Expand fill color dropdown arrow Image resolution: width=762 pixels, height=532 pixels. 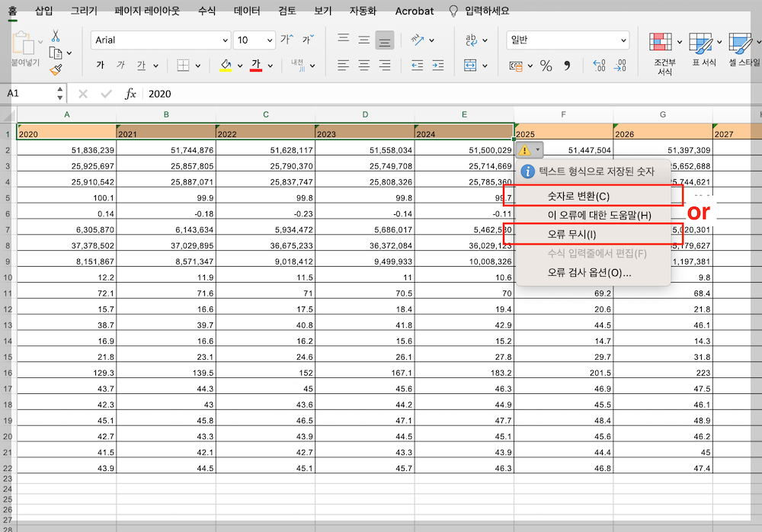pyautogui.click(x=239, y=66)
